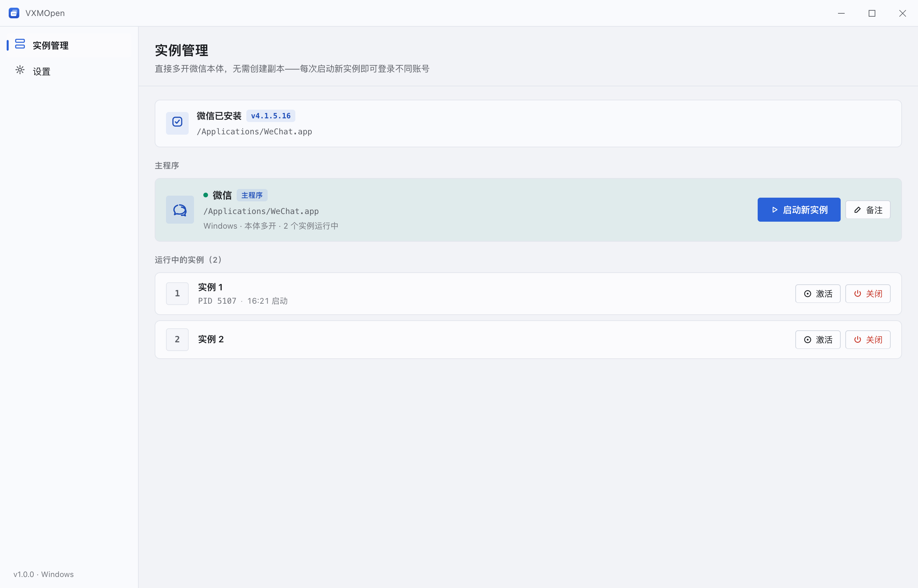Click the Windows · 本体多开 status line
The width and height of the screenshot is (918, 588).
coord(271,226)
